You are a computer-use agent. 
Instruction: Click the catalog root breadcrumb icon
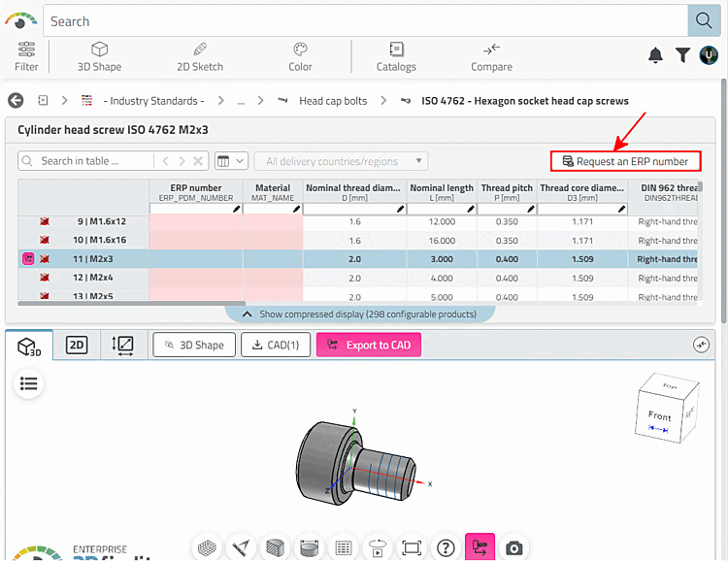pyautogui.click(x=43, y=100)
